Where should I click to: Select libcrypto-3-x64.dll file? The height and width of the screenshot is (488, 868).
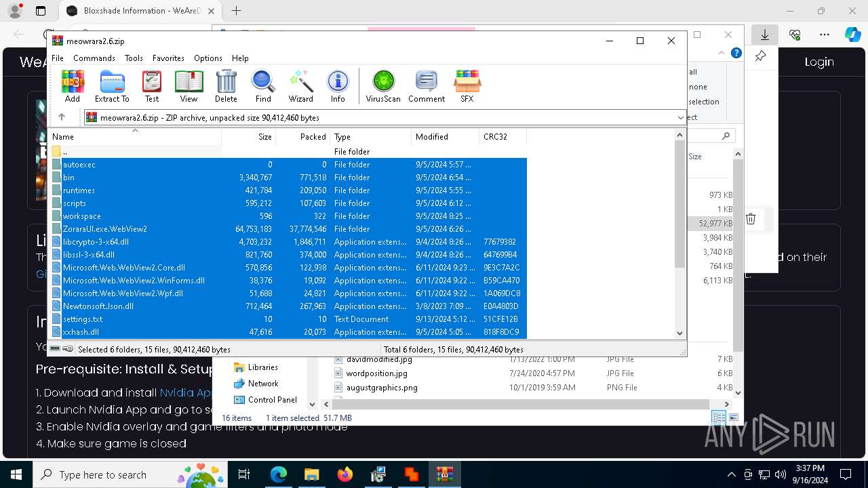point(288,242)
